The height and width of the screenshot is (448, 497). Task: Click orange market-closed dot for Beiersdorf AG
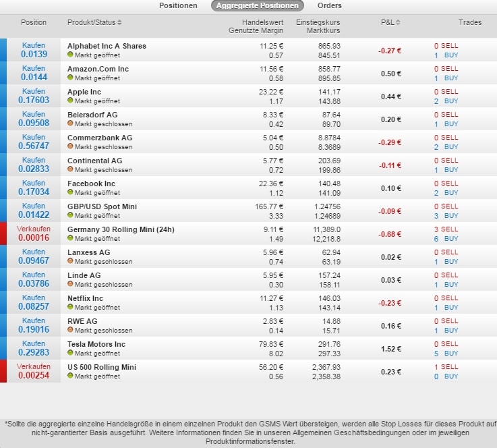(70, 124)
